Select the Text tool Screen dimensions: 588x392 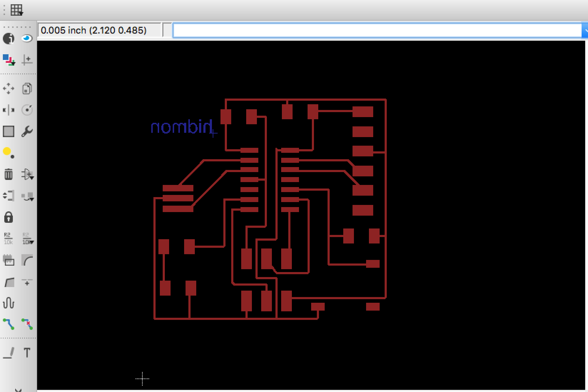coord(27,353)
